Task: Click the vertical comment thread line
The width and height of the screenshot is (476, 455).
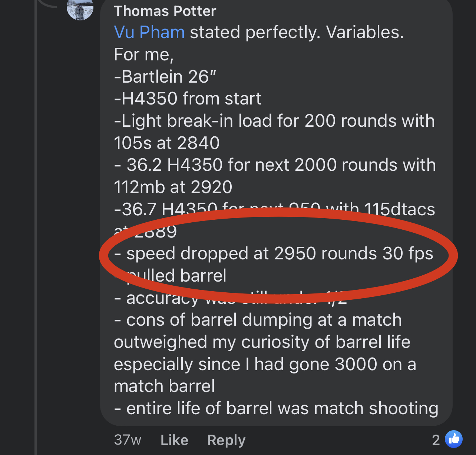Action: 36,227
